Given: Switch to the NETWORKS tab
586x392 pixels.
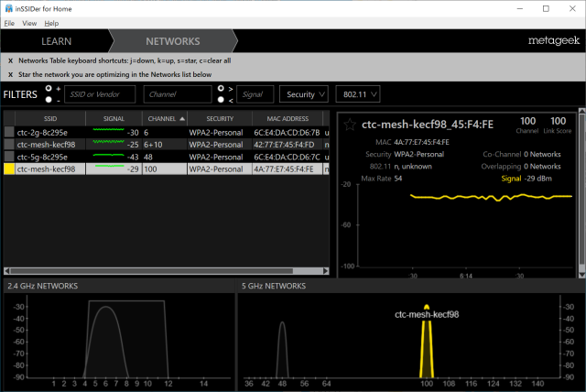Looking at the screenshot, I should click(173, 41).
